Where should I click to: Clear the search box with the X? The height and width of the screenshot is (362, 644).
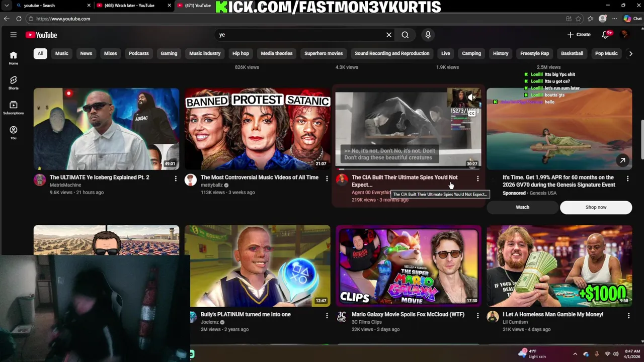389,35
